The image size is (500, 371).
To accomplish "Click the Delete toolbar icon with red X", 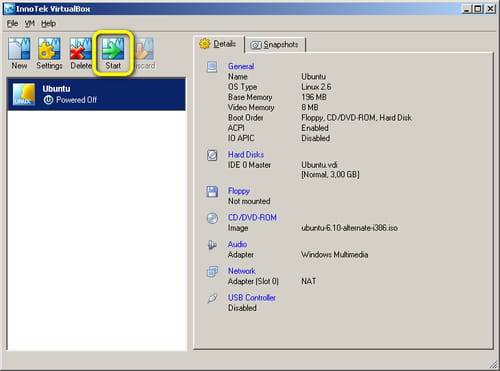I will click(81, 49).
